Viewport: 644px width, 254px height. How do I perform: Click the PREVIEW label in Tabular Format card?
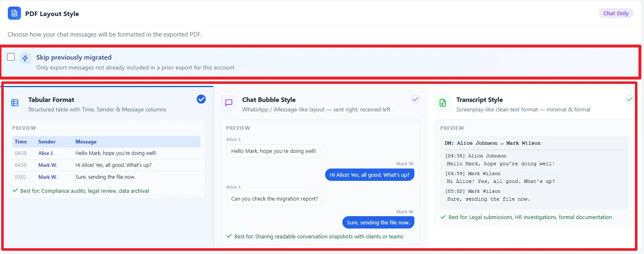[x=24, y=128]
